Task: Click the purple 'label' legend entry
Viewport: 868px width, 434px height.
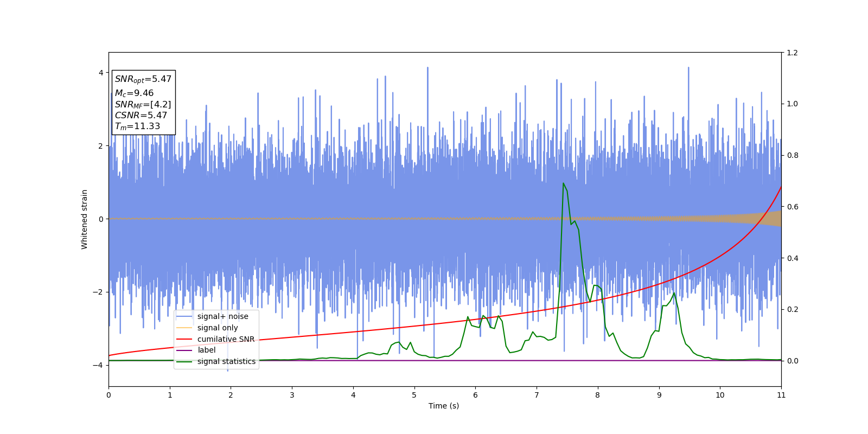Action: (206, 350)
